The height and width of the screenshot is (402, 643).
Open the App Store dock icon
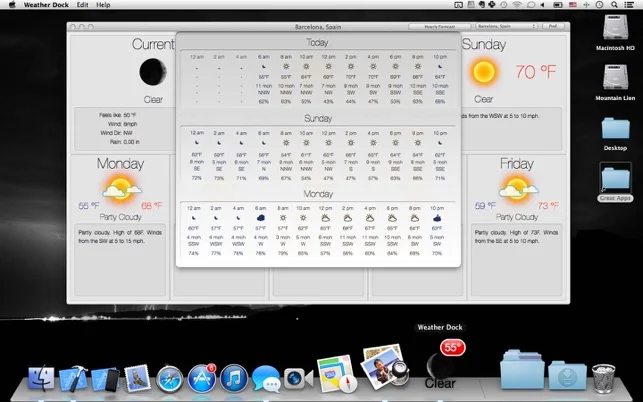202,378
